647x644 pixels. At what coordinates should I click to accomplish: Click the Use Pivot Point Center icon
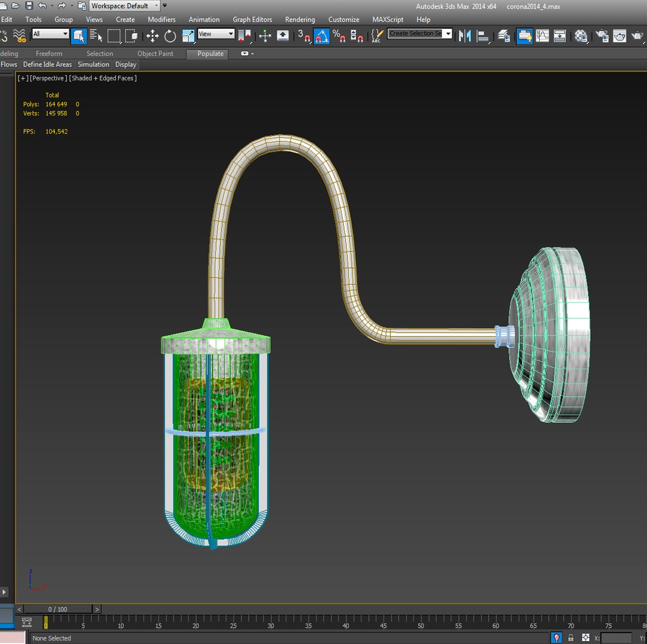point(244,36)
